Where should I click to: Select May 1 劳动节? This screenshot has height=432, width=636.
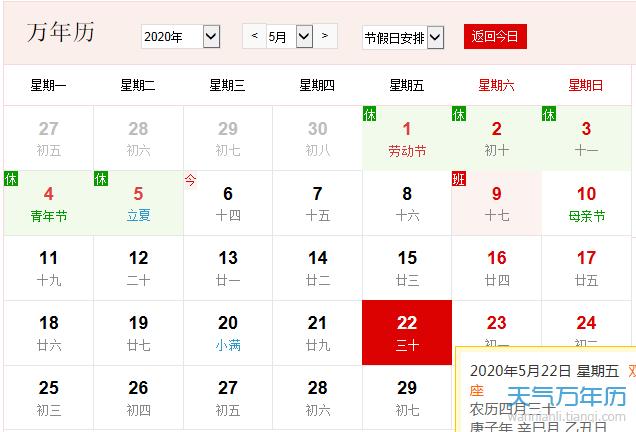click(407, 138)
